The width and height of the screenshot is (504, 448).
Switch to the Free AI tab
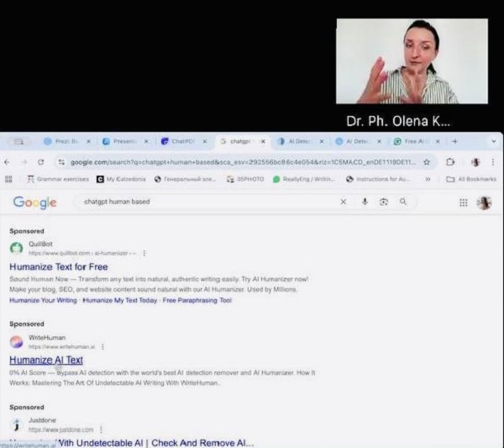coord(412,141)
